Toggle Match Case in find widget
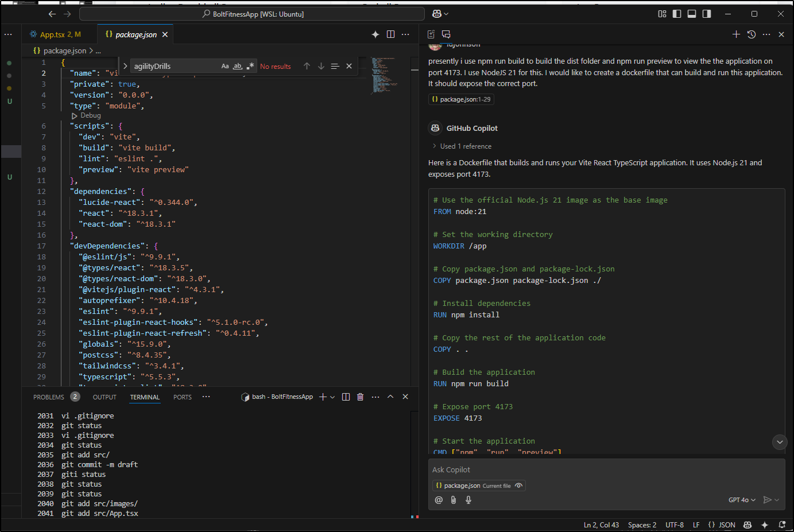794x532 pixels. [225, 66]
